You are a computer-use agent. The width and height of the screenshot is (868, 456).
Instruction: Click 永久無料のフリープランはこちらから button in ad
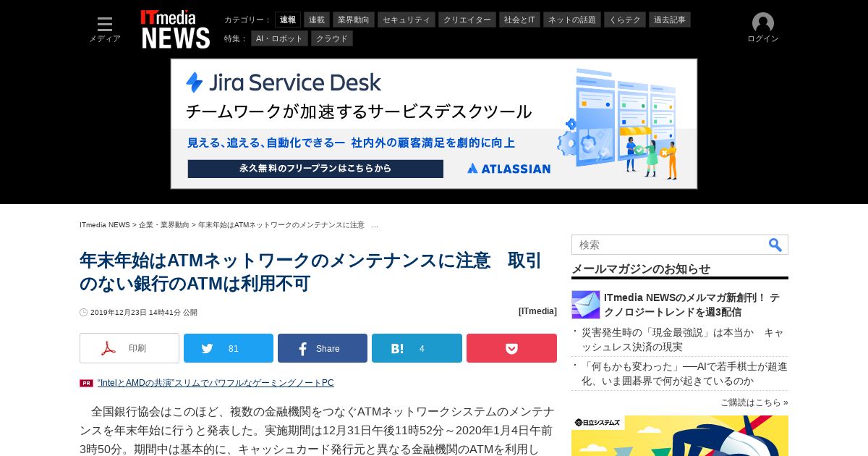click(x=315, y=169)
